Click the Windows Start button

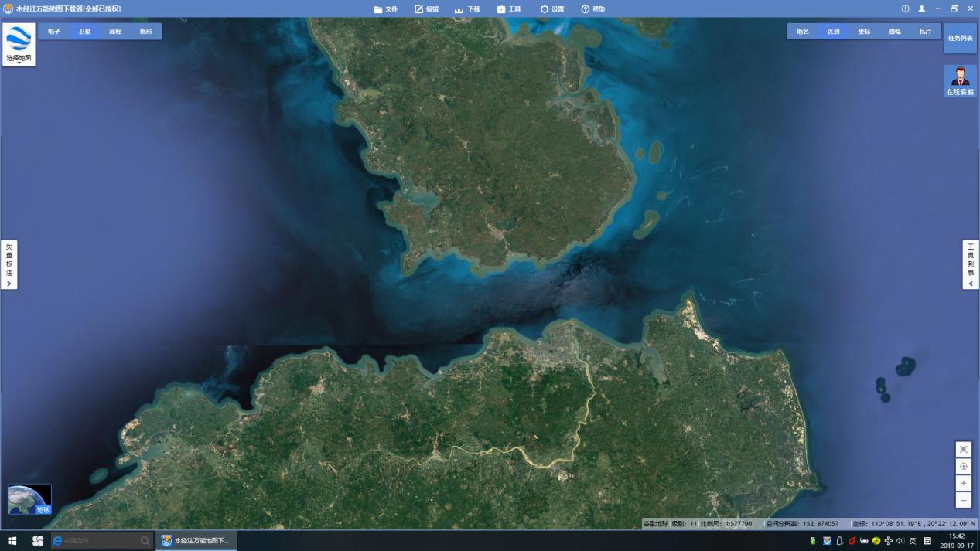[12, 541]
